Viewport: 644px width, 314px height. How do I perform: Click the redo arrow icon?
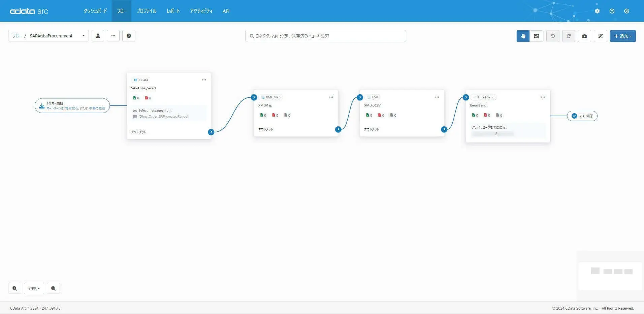(569, 36)
